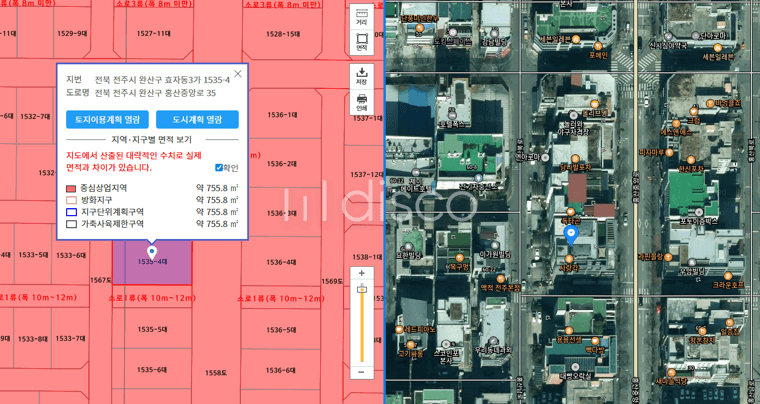Select road parcel 1558도
The width and height of the screenshot is (760, 404).
point(216,373)
